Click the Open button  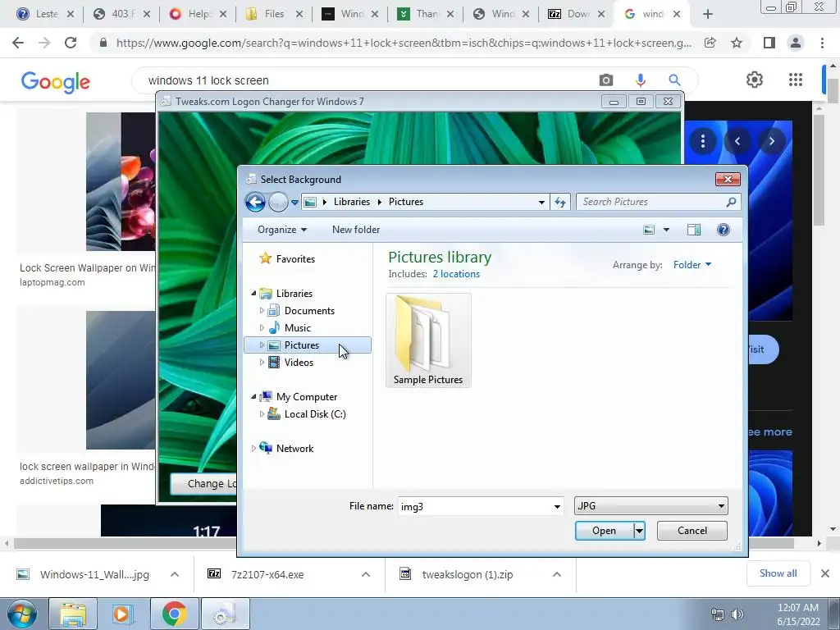(604, 531)
